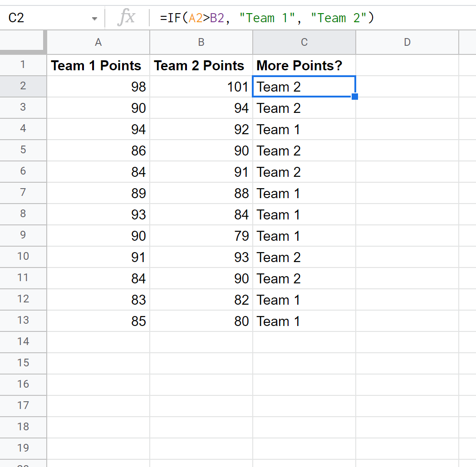476x467 pixels.
Task: Select cell with value 79
Action: click(x=201, y=236)
